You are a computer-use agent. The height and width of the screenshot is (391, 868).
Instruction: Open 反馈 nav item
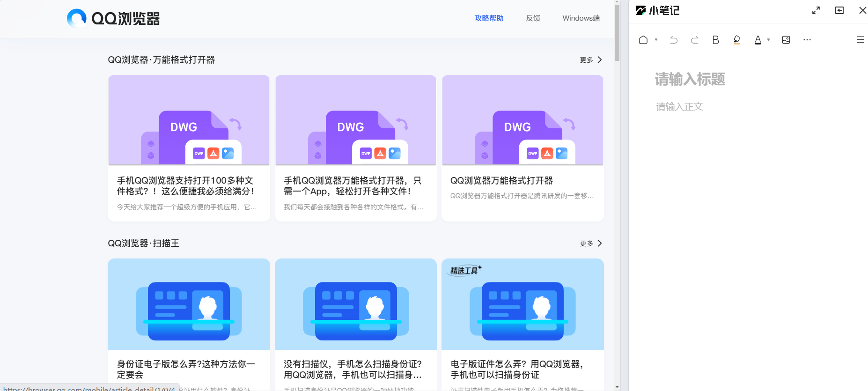533,18
